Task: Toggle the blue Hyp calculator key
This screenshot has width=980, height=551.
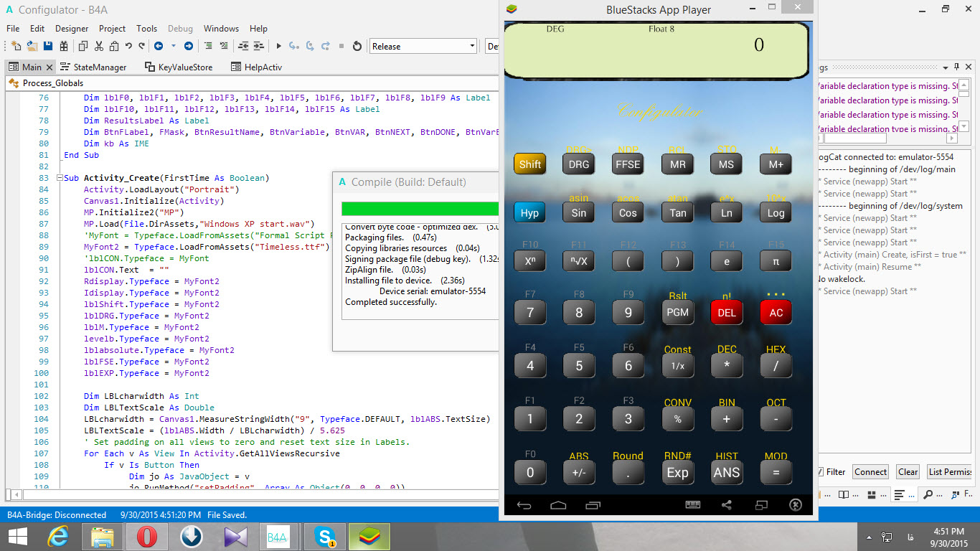Action: tap(529, 213)
